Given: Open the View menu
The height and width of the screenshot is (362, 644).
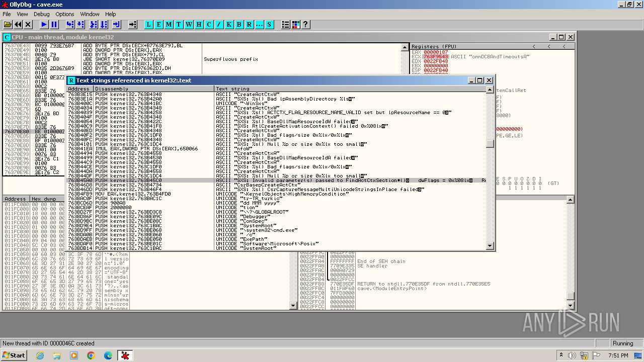Looking at the screenshot, I should 22,14.
